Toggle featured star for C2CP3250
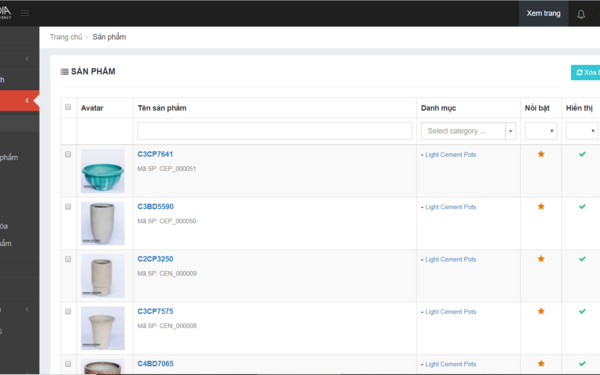600x375 pixels. (541, 259)
